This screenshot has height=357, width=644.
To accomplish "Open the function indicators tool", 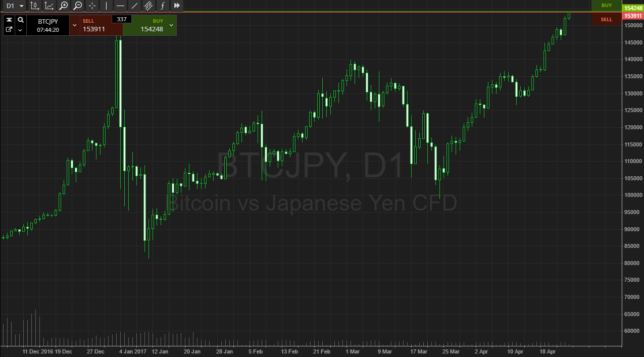I will click(x=163, y=6).
